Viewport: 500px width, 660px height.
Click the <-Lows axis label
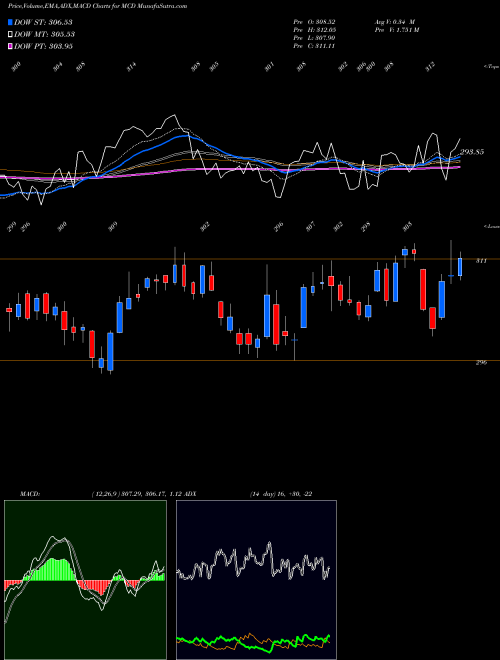tap(491, 226)
